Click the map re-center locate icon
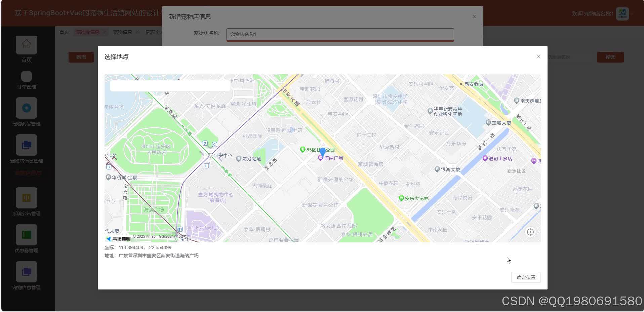This screenshot has height=312, width=644. coord(530,232)
